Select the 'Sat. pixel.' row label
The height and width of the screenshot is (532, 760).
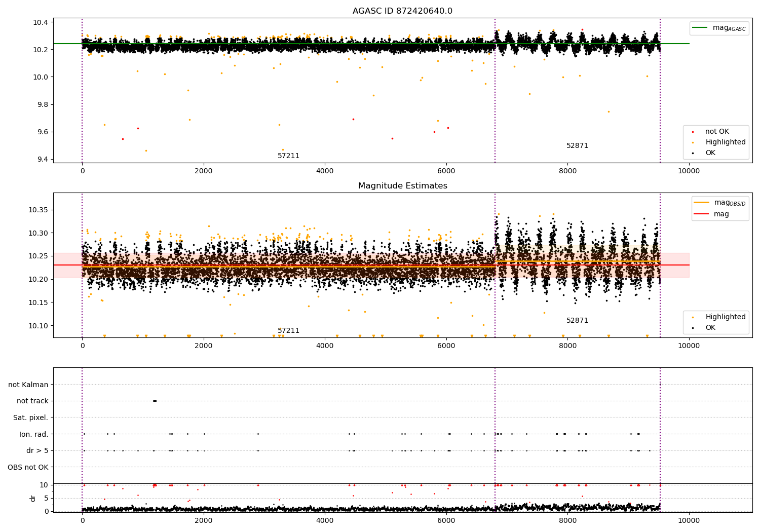(x=31, y=418)
